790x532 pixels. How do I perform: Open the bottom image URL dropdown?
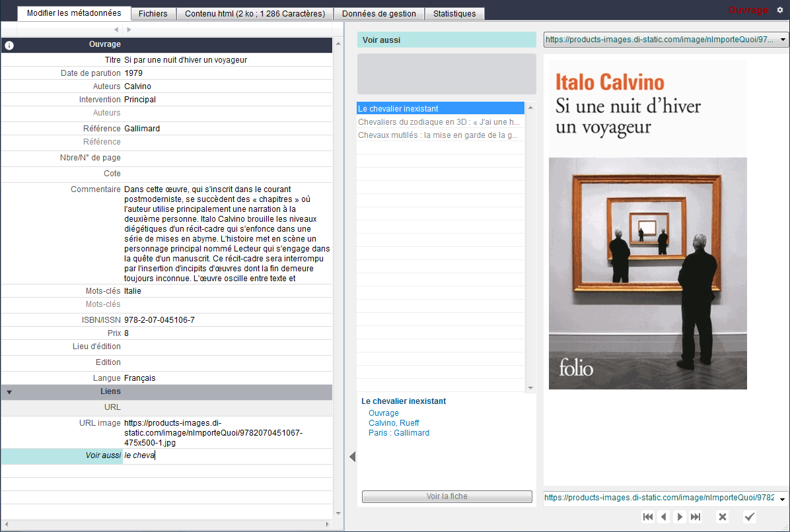point(783,499)
